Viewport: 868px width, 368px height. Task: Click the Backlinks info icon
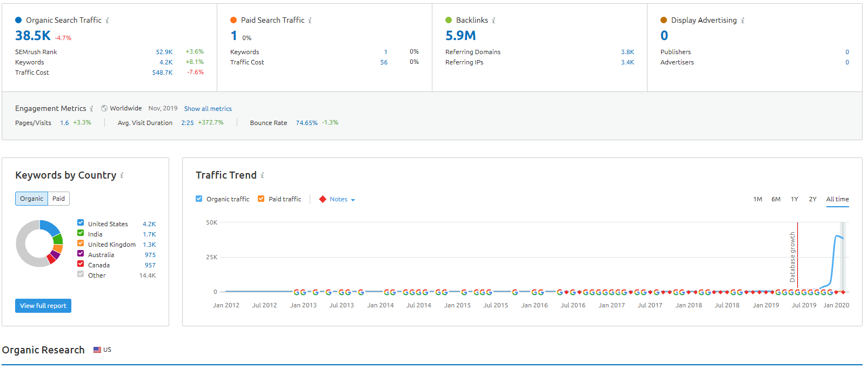pyautogui.click(x=493, y=21)
